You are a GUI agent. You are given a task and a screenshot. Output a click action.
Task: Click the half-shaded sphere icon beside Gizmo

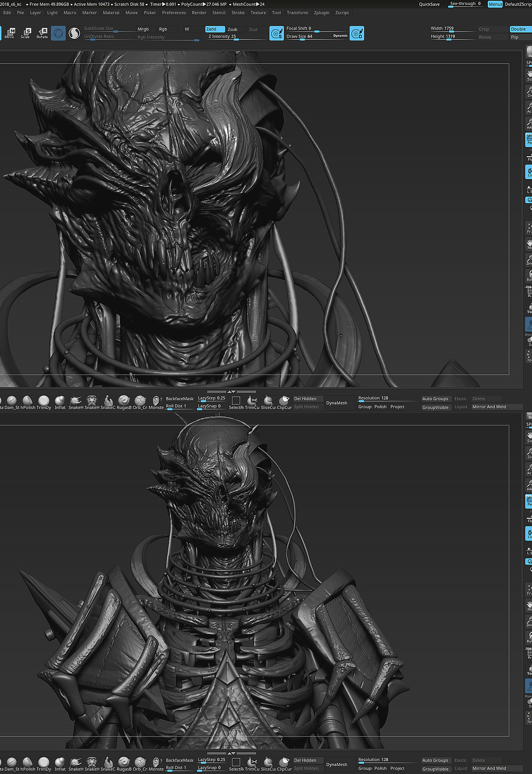[x=74, y=33]
